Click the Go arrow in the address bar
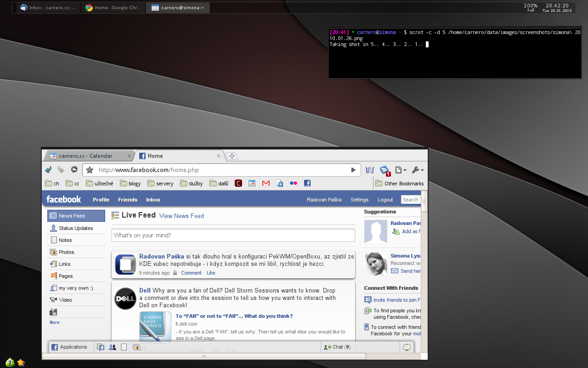The height and width of the screenshot is (368, 588). click(x=353, y=170)
